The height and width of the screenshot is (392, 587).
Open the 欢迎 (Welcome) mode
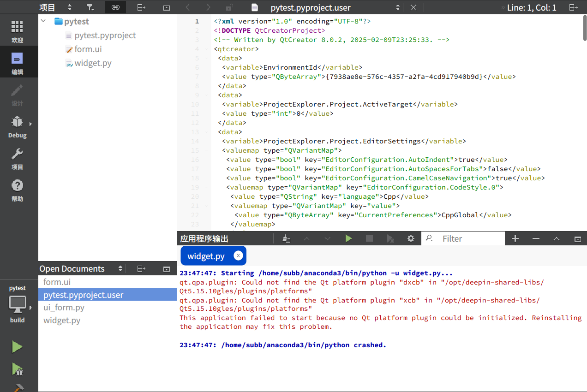(x=17, y=31)
